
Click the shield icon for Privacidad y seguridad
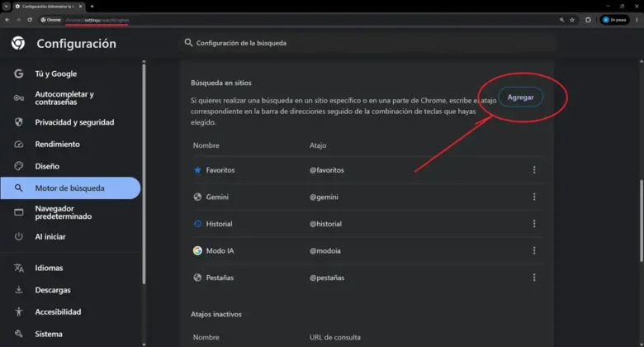18,122
